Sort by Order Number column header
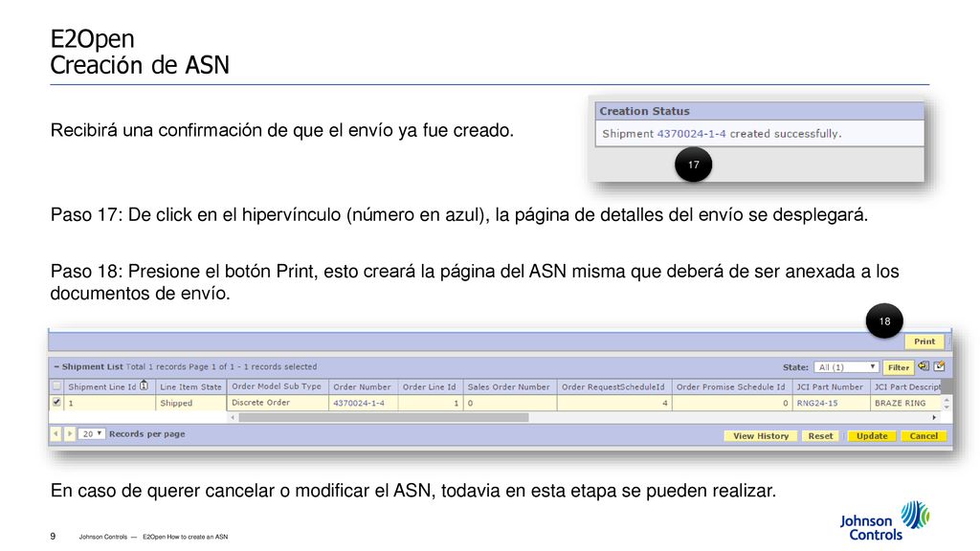980x551 pixels. 362,386
